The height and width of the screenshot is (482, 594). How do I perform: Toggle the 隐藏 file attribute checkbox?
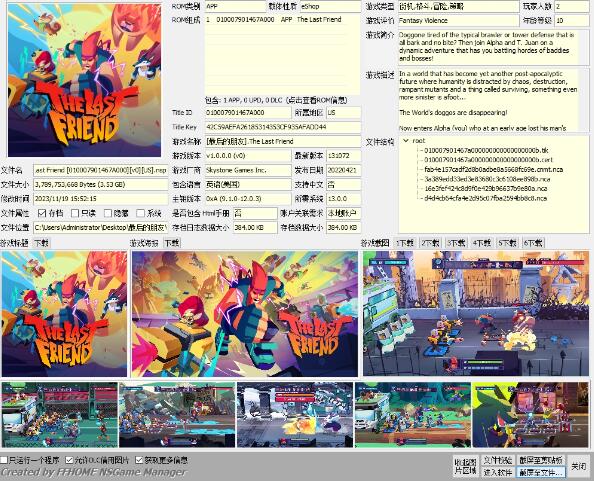[108, 213]
